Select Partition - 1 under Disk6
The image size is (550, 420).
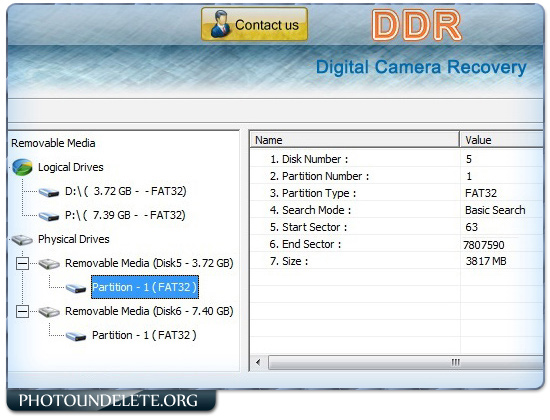pos(144,335)
